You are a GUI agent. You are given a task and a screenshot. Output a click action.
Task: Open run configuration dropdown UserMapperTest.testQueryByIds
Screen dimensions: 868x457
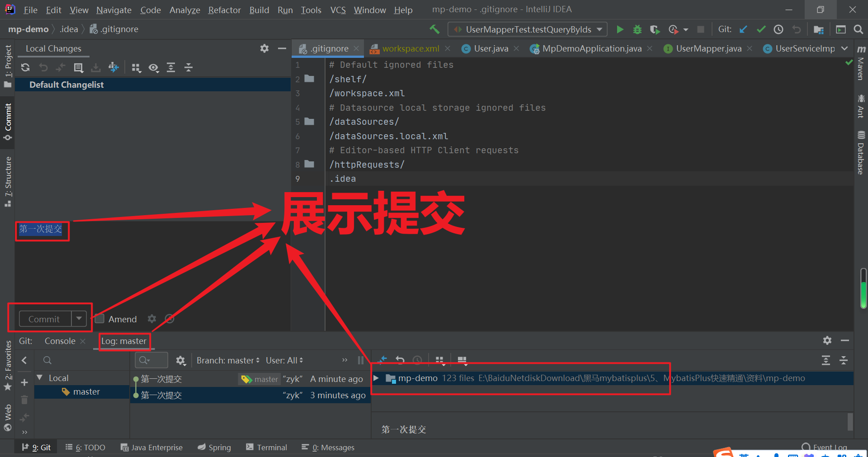click(x=528, y=29)
